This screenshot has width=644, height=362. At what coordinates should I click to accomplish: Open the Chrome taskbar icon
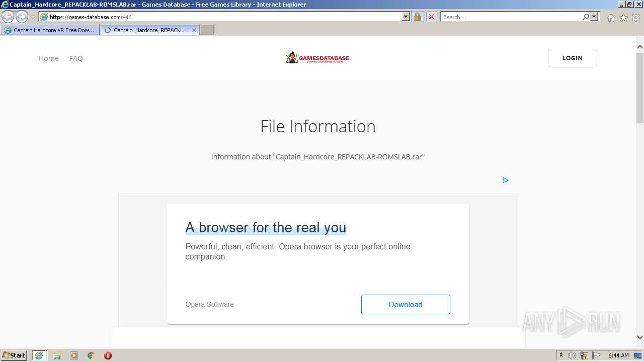click(91, 355)
